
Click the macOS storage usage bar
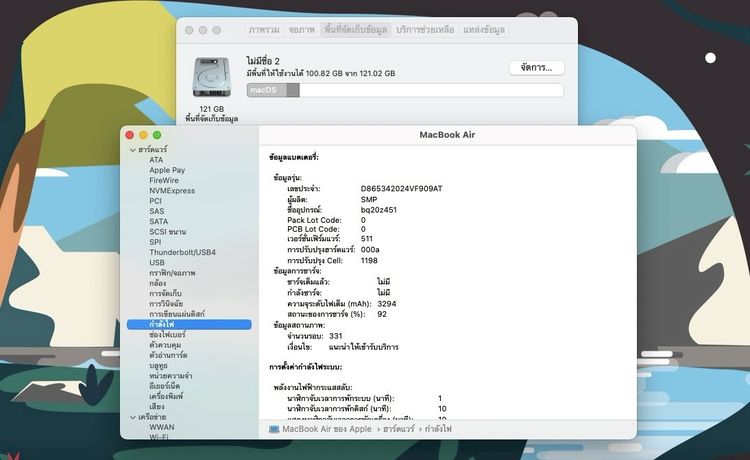(x=405, y=90)
